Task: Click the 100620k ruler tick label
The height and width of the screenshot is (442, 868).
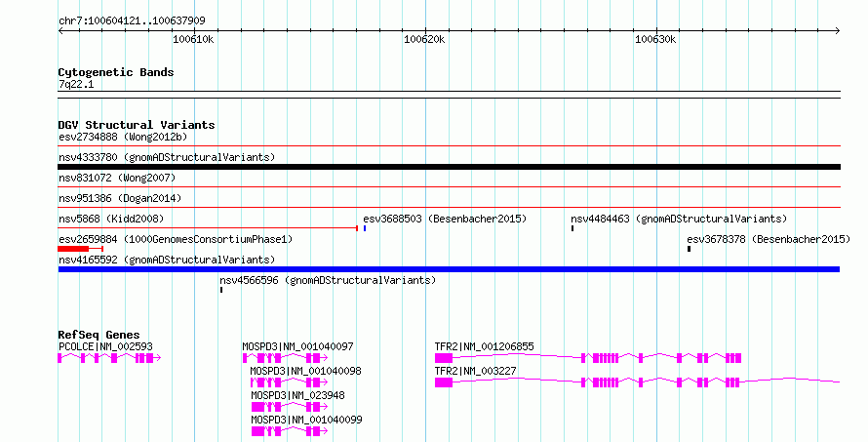Action: click(424, 39)
